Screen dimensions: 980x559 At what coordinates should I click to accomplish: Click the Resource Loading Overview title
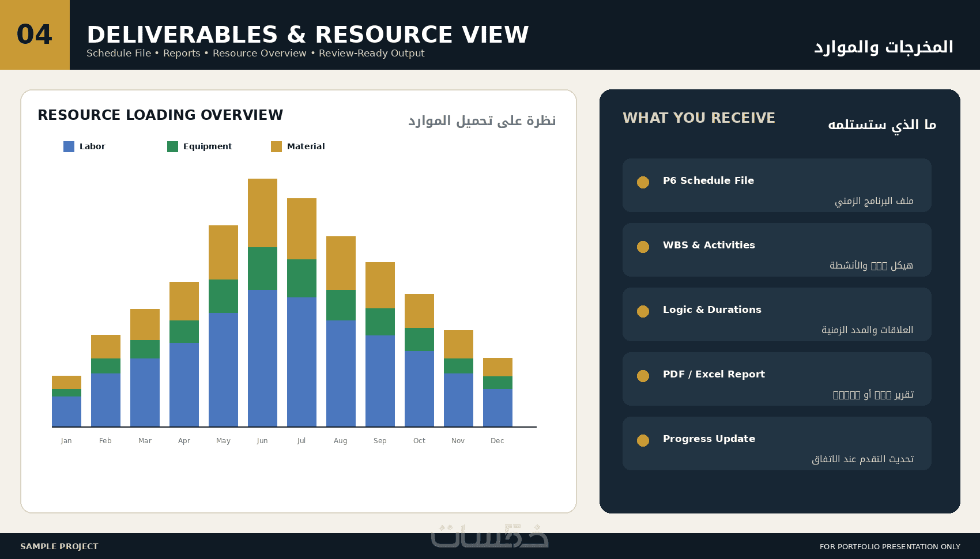160,115
